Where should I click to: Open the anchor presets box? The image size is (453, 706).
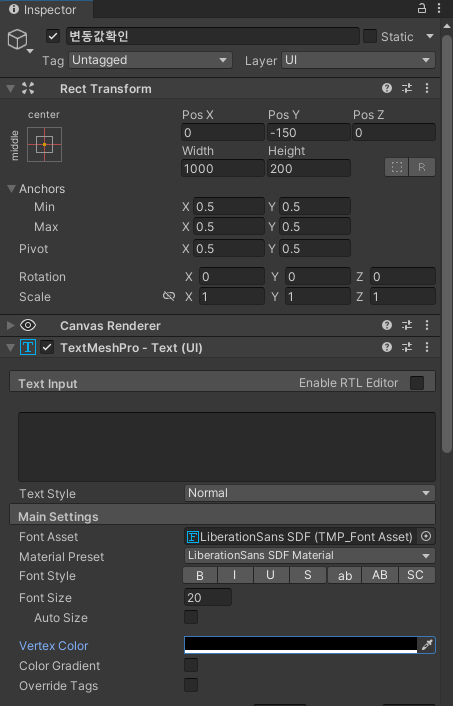(45, 145)
